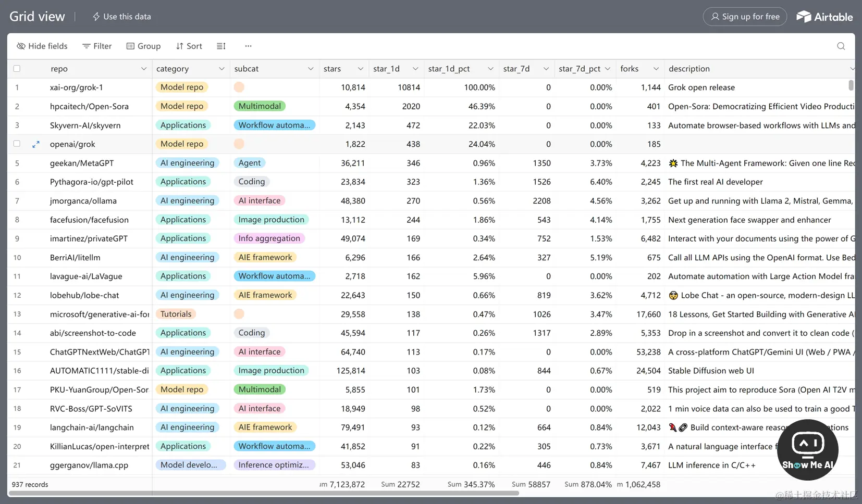Select the lavague-ai/LaVague cell
862x504 pixels.
tap(80, 276)
